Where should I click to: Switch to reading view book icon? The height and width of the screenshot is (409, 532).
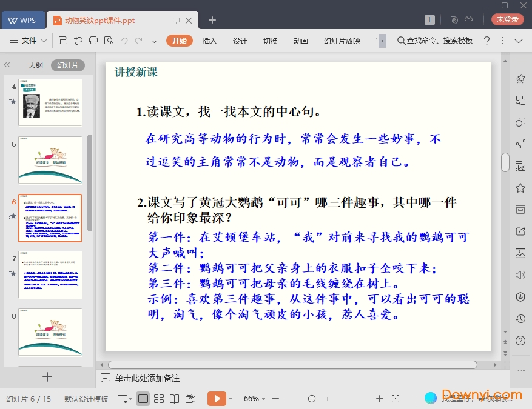(x=175, y=399)
